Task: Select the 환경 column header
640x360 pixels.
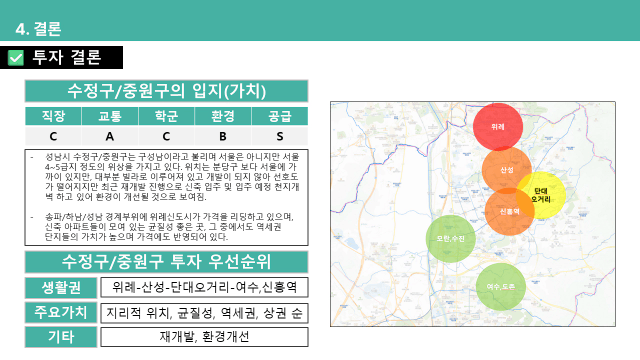Action: pos(223,116)
